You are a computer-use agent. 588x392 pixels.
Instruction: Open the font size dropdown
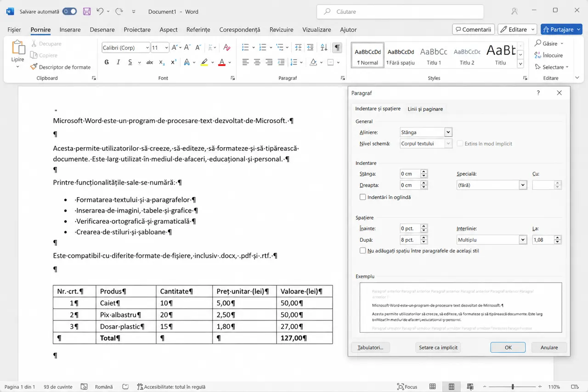(167, 48)
